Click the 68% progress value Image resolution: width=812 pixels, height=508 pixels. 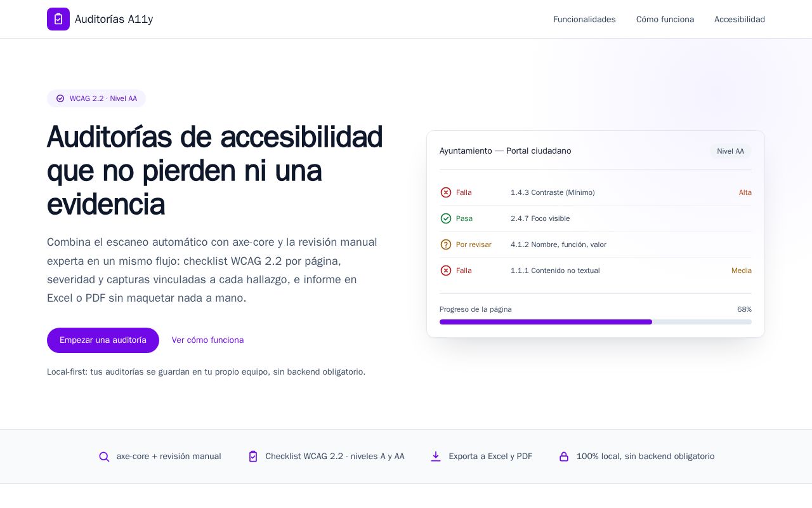click(744, 309)
